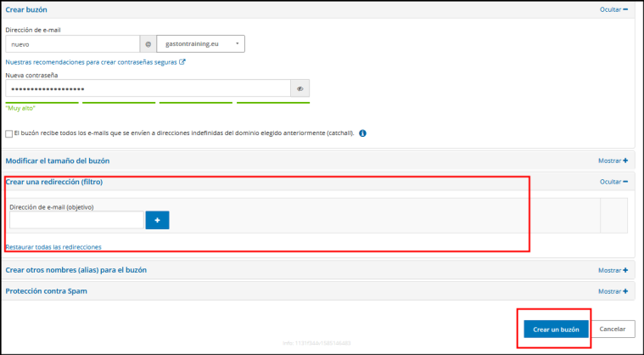Click the redirection target e-mail input field

pos(76,220)
